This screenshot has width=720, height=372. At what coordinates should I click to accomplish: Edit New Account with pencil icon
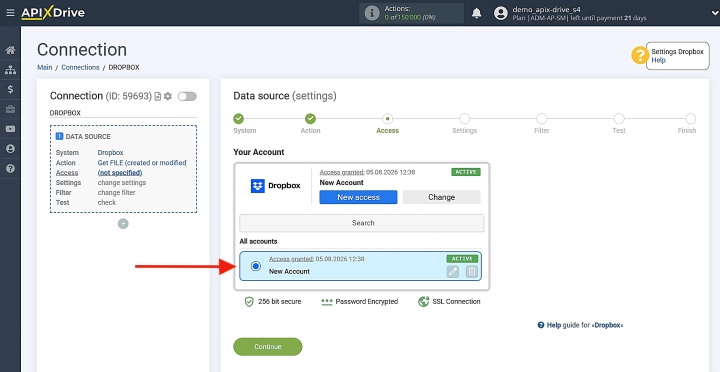point(453,272)
